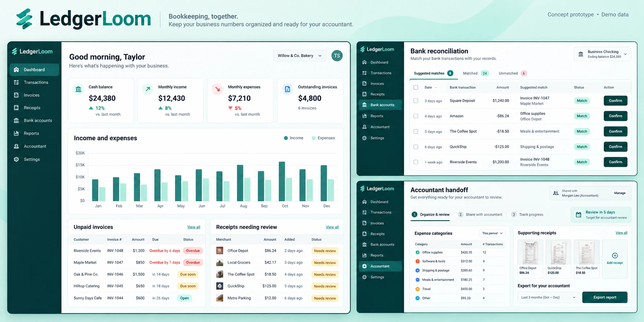
Task: Click the Outstanding invoices document icon
Action: click(288, 89)
